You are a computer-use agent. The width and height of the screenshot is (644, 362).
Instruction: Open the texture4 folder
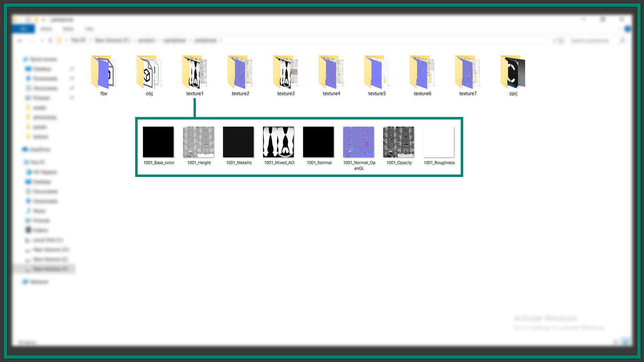[x=331, y=73]
